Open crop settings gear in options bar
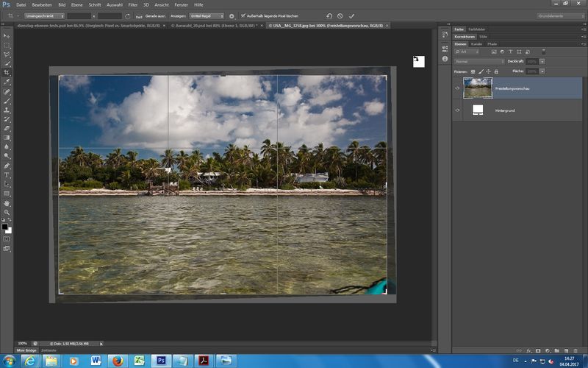The width and height of the screenshot is (588, 368). (232, 15)
